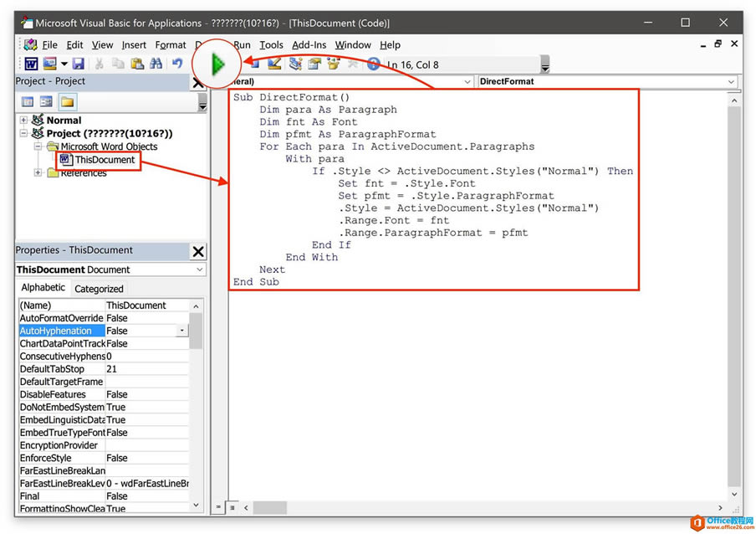Viewport: 756px width, 534px height.
Task: Click the View Code icon in Project panel
Action: tap(28, 102)
